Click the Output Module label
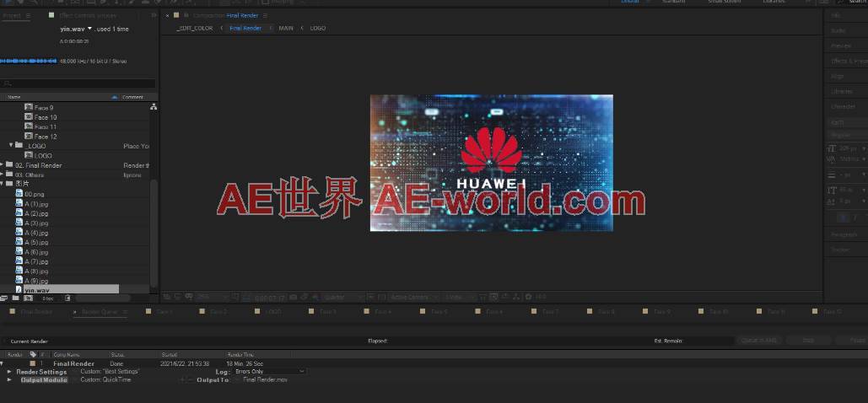Image resolution: width=868 pixels, height=403 pixels. (x=43, y=380)
